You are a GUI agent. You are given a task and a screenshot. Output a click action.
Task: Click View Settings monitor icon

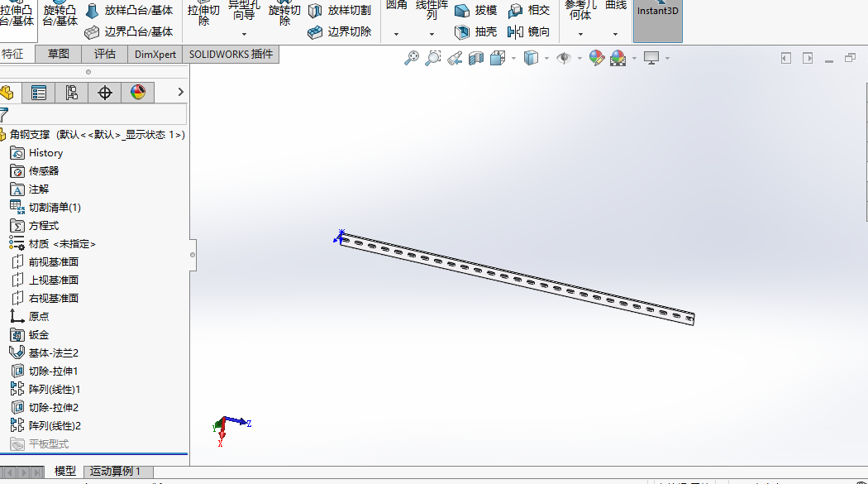tap(651, 58)
